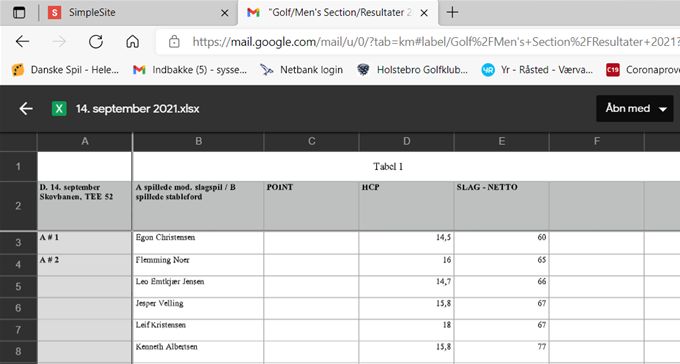Open the Yr - Råsted weather bookmark
Image resolution: width=680 pixels, height=364 pixels.
tap(537, 69)
